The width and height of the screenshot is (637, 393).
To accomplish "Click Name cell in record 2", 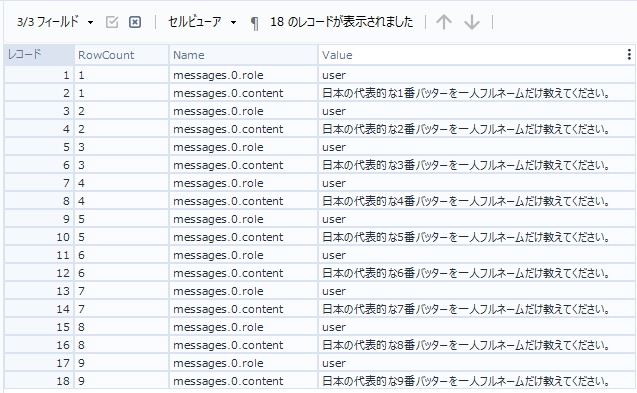I will 243,93.
